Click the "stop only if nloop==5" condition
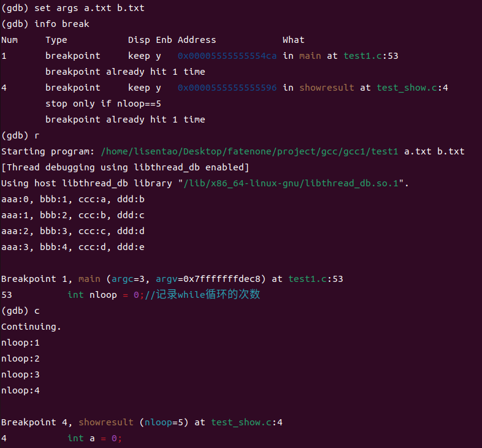The width and height of the screenshot is (482, 448). (x=103, y=104)
